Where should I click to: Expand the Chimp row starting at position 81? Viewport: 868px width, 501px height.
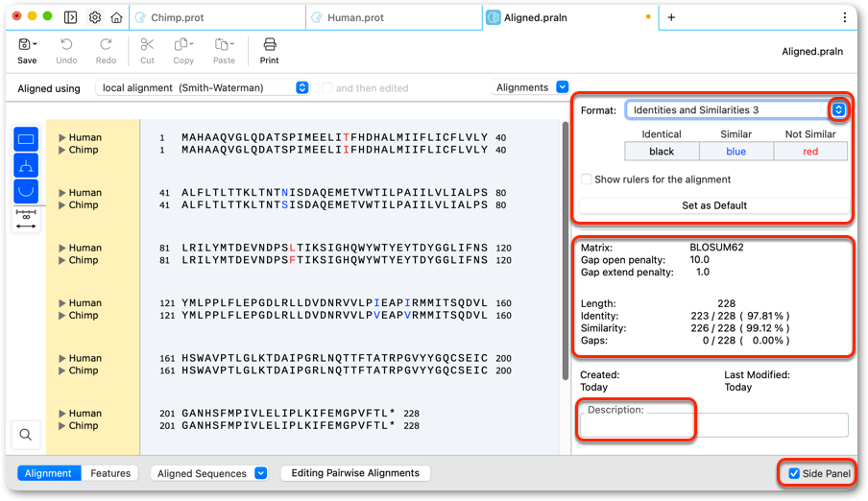62,260
